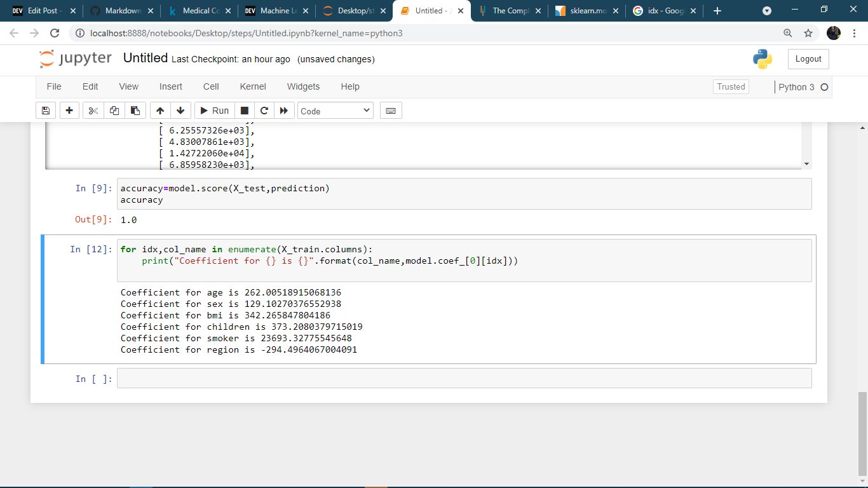
Task: Click the Logout button
Action: (808, 58)
